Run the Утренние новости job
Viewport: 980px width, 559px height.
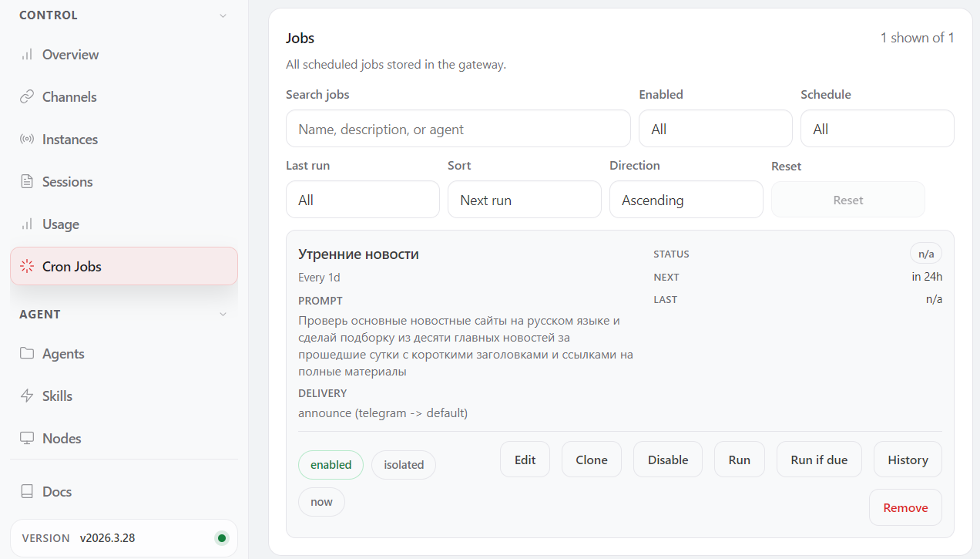[739, 459]
